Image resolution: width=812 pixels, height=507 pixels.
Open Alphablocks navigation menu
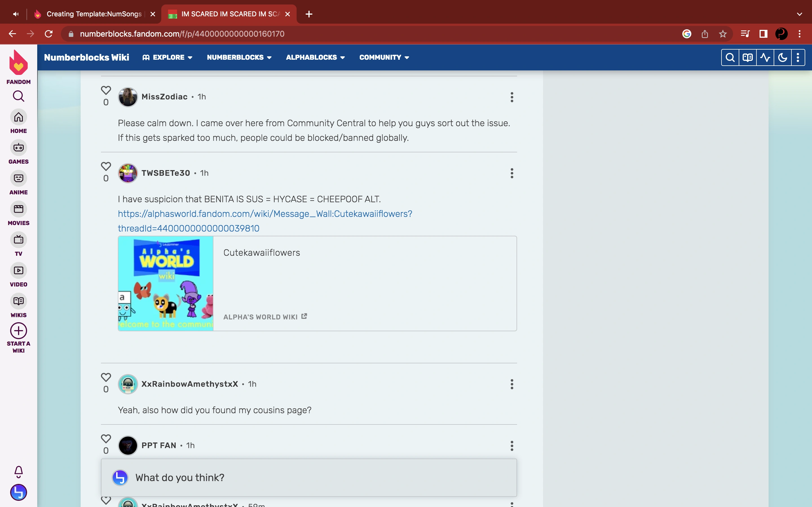(315, 57)
